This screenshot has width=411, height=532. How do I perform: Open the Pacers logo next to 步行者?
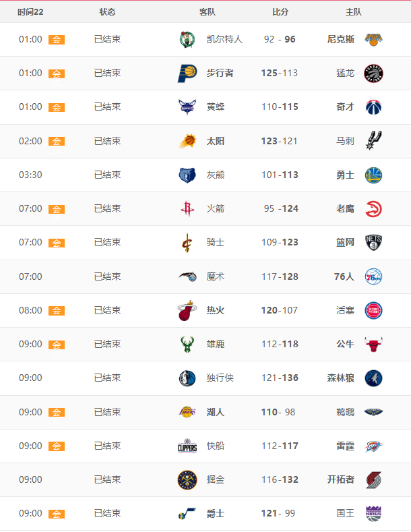click(187, 73)
